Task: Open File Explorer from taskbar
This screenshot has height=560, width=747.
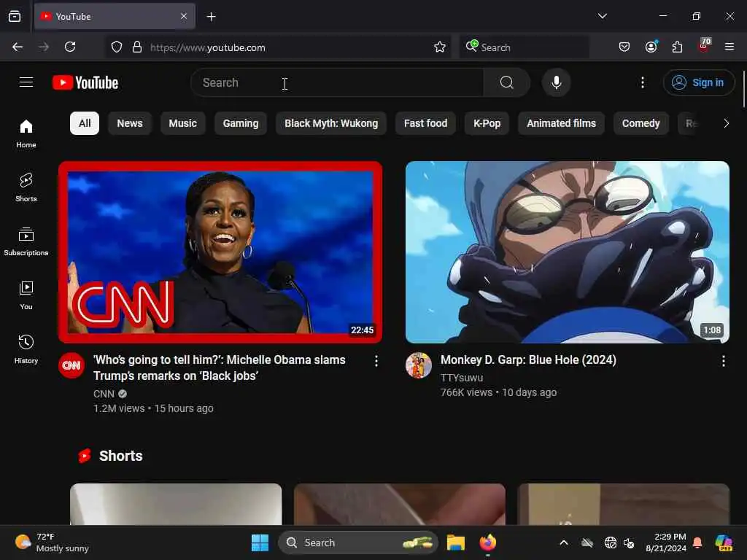Action: point(456,542)
